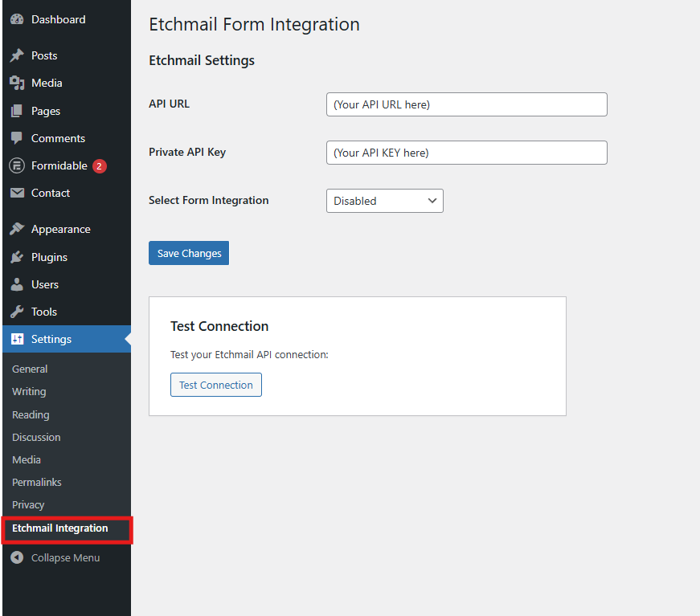Click the Users person icon
This screenshot has width=700, height=616.
tap(17, 284)
